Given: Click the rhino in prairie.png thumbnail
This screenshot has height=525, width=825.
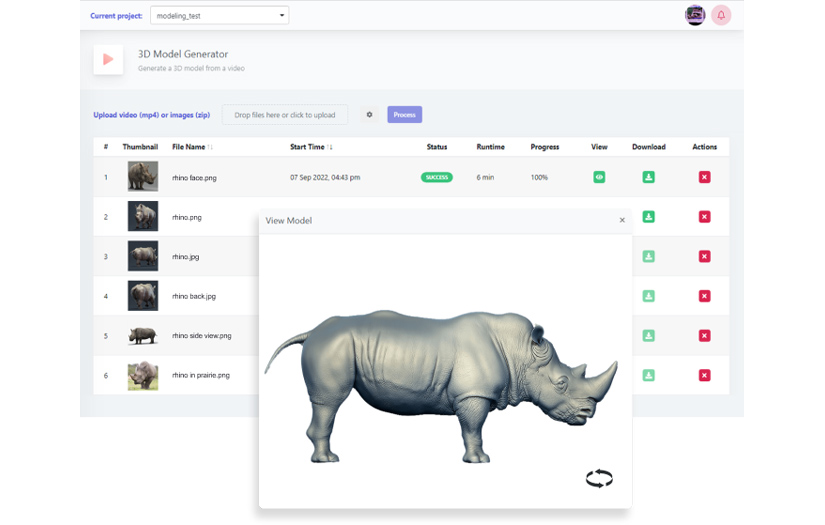Looking at the screenshot, I should (x=143, y=375).
